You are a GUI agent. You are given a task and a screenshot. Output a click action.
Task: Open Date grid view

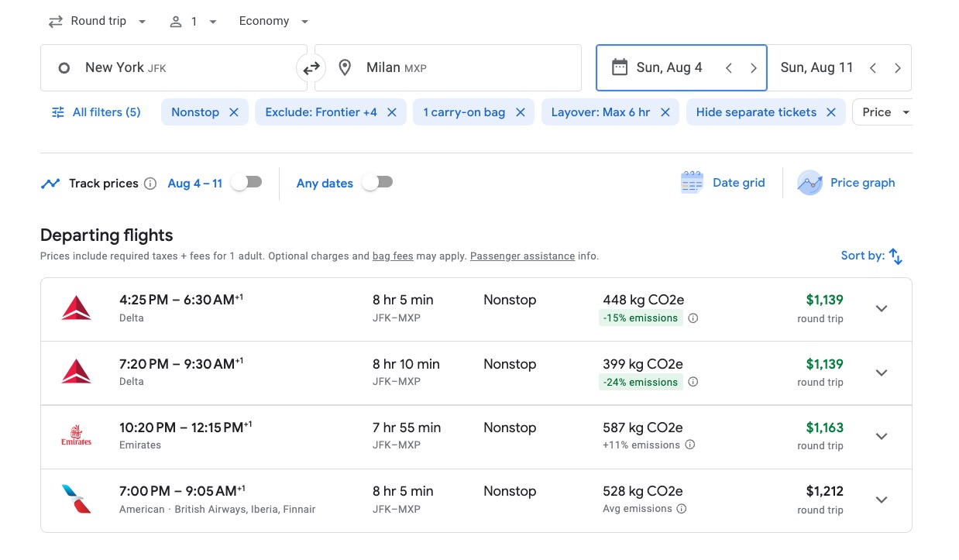coord(723,183)
